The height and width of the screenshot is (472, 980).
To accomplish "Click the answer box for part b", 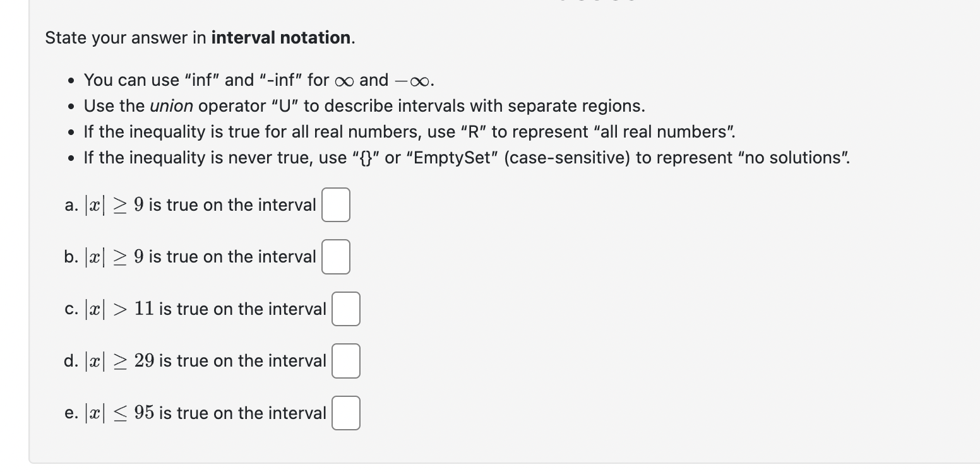I will [x=335, y=257].
